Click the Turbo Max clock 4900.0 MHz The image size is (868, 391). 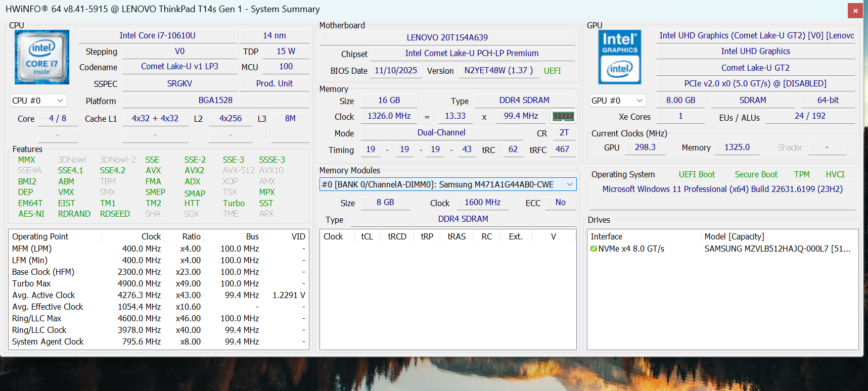[x=139, y=283]
